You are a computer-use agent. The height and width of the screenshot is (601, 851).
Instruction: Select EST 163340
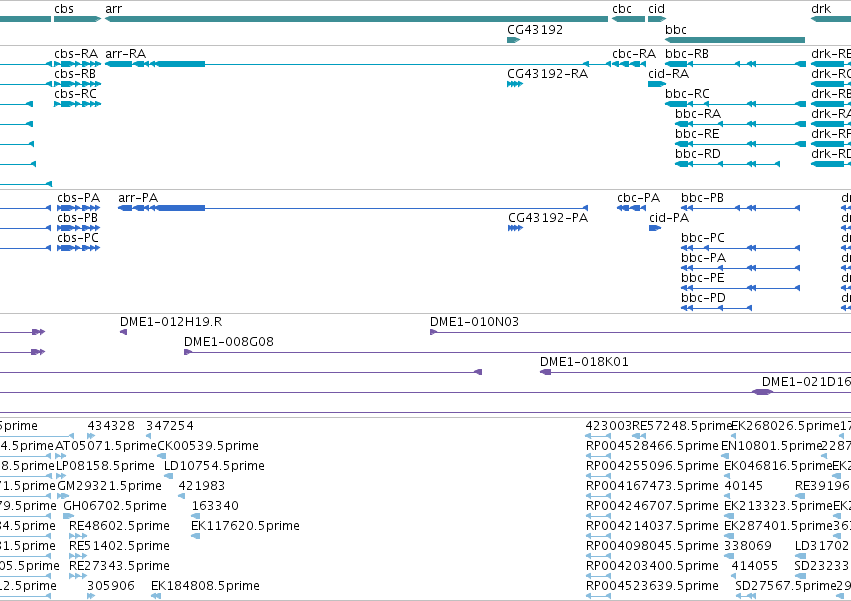[195, 516]
